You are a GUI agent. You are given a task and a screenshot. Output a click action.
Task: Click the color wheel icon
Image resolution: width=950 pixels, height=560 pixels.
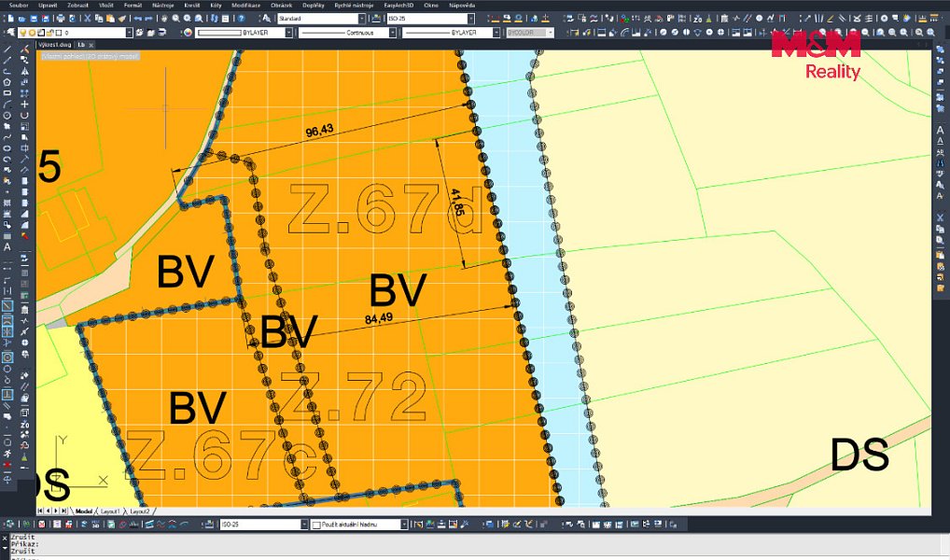pyautogui.click(x=188, y=33)
